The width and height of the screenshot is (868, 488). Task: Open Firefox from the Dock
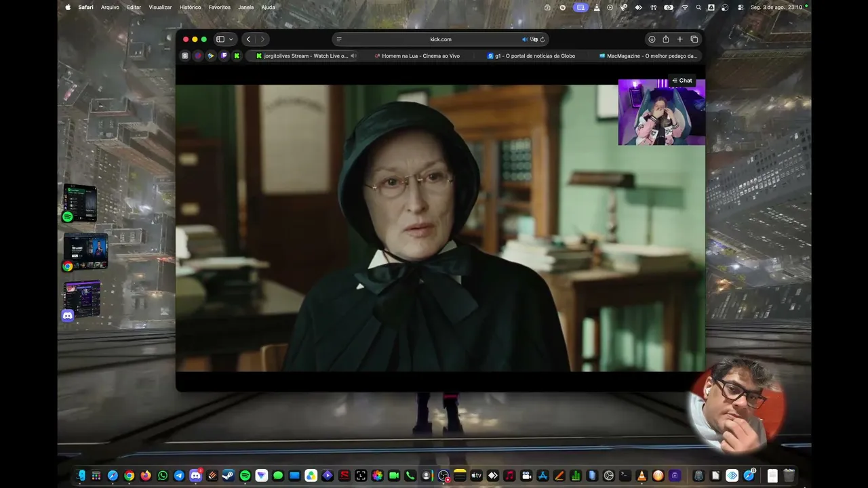tap(146, 476)
